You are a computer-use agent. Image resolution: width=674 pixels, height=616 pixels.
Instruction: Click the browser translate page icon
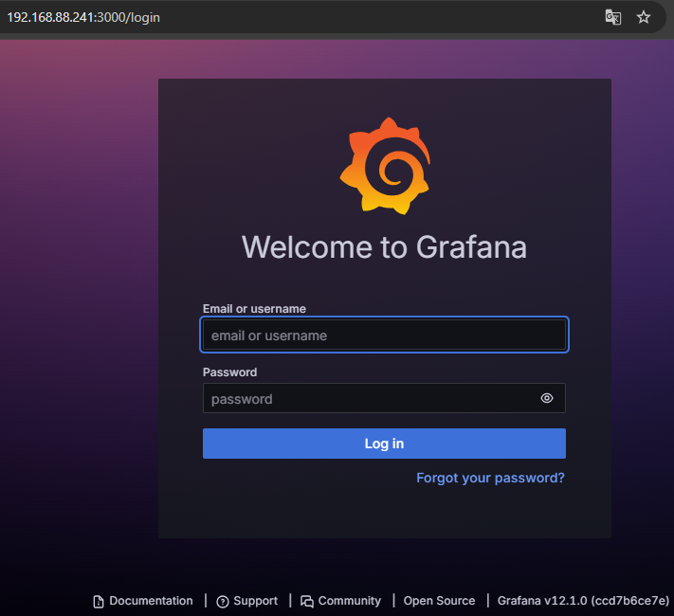(x=613, y=17)
